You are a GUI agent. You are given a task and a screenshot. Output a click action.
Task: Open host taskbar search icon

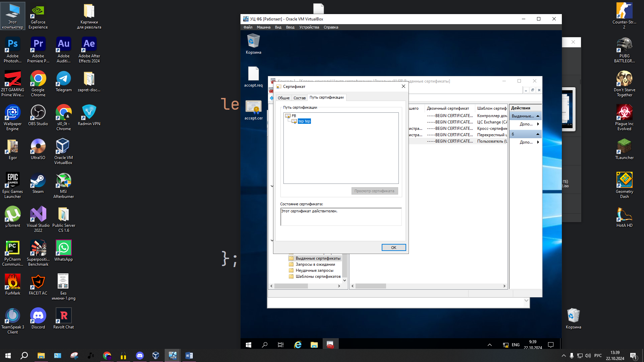24,356
